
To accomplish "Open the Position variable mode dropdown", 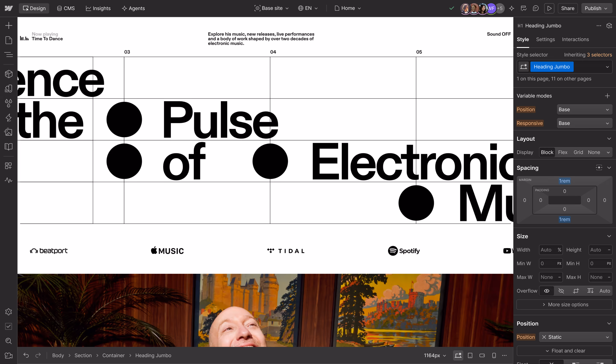I will coord(584,110).
